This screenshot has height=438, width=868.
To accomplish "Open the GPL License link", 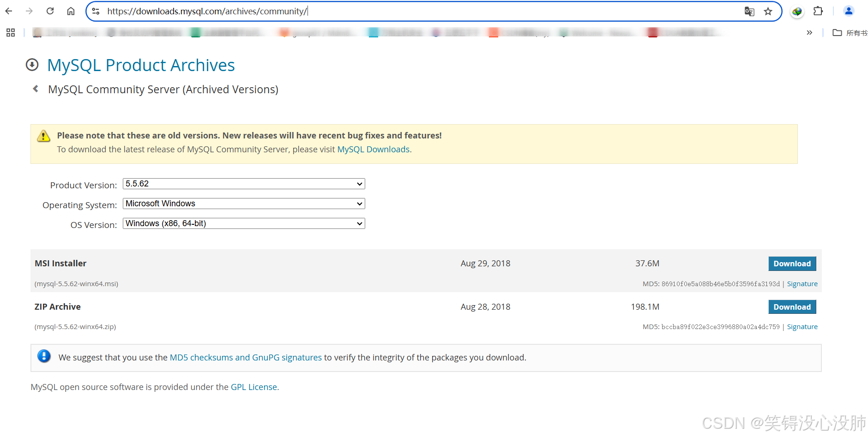I will click(254, 387).
